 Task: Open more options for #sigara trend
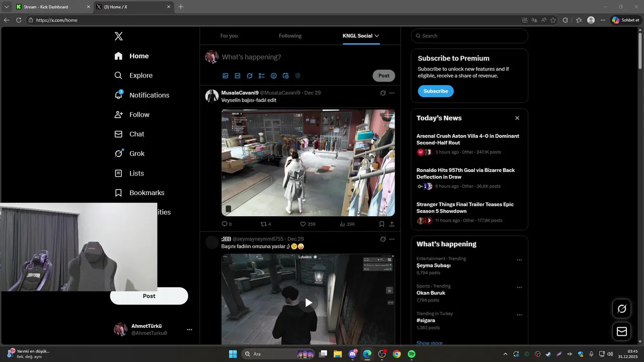pyautogui.click(x=519, y=315)
